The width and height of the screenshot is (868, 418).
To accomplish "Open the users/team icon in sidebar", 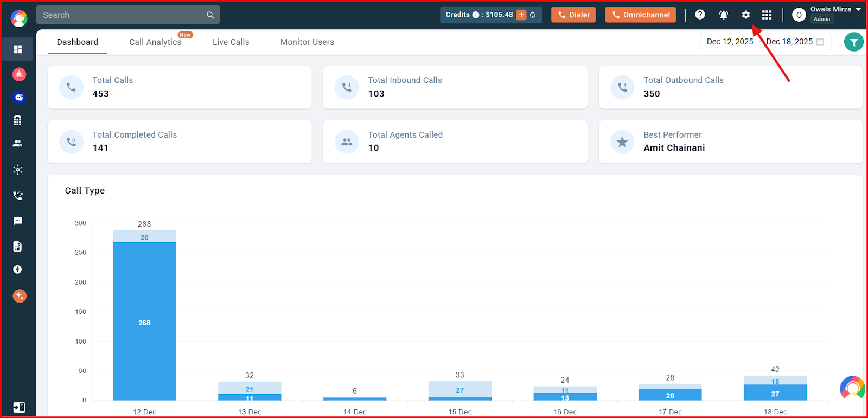I will 18,144.
